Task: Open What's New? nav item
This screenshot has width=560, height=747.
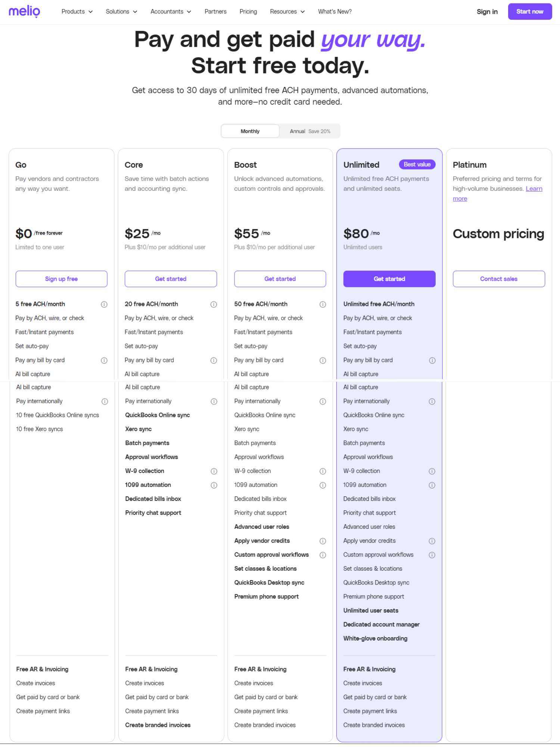Action: coord(335,12)
